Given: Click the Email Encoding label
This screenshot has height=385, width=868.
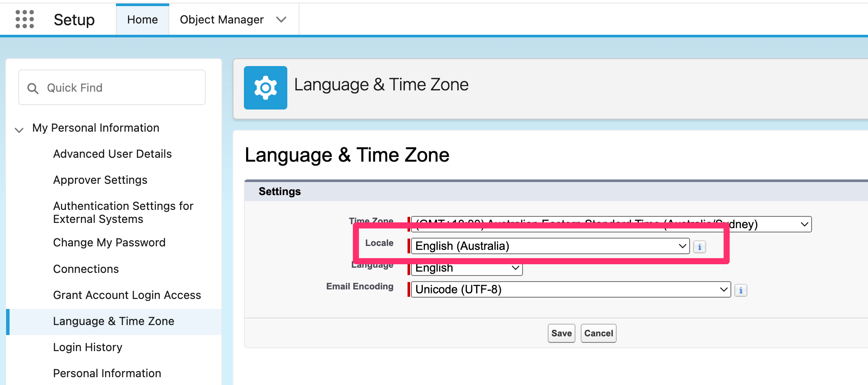Looking at the screenshot, I should point(360,286).
